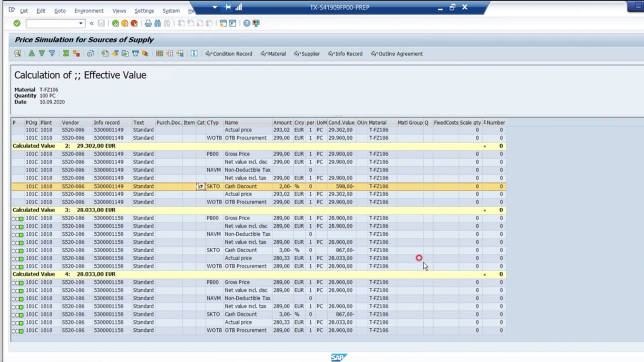This screenshot has height=362, width=644.
Task: Open the System menu
Action: point(171,11)
